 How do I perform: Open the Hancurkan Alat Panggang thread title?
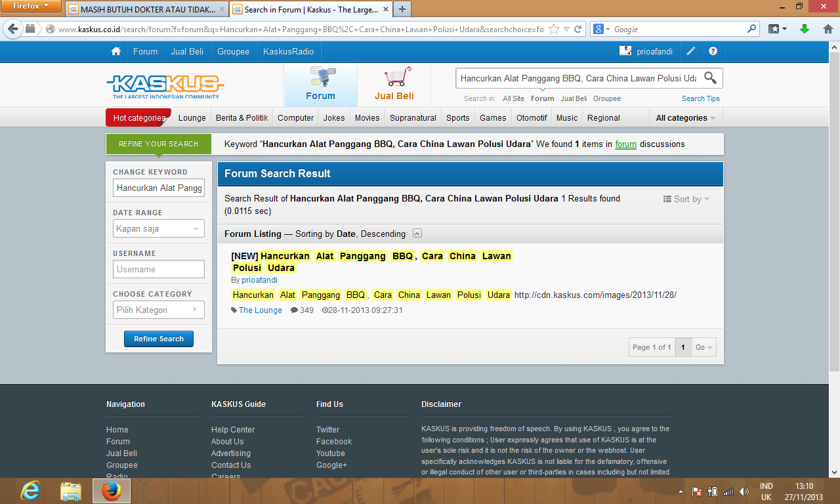click(371, 262)
